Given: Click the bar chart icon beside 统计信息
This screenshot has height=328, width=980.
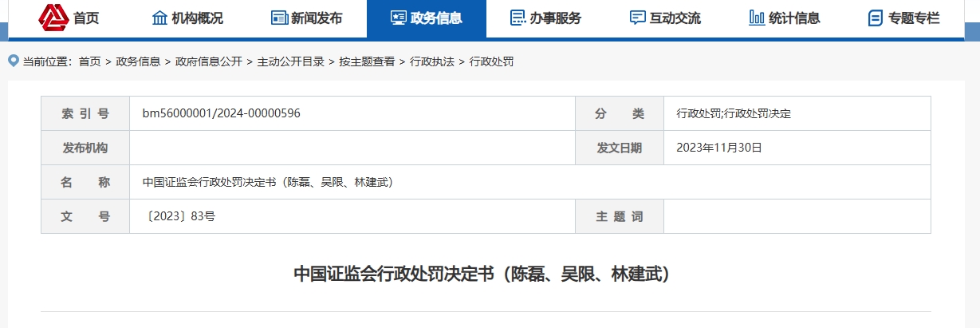Looking at the screenshot, I should [757, 18].
